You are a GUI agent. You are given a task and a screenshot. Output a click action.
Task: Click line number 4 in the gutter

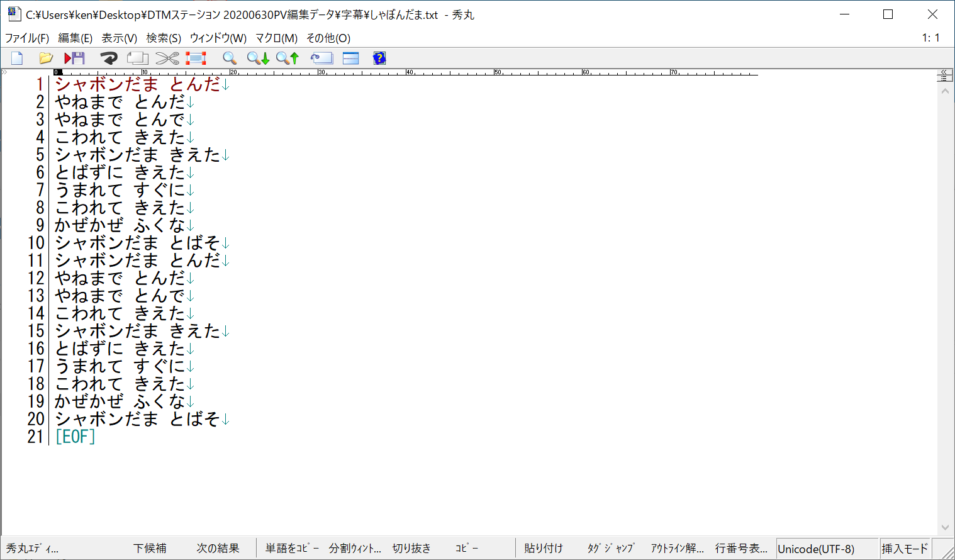click(x=40, y=137)
